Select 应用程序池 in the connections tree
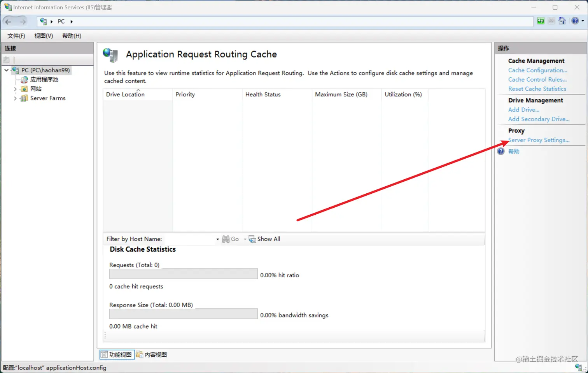Image resolution: width=588 pixels, height=373 pixels. point(44,80)
